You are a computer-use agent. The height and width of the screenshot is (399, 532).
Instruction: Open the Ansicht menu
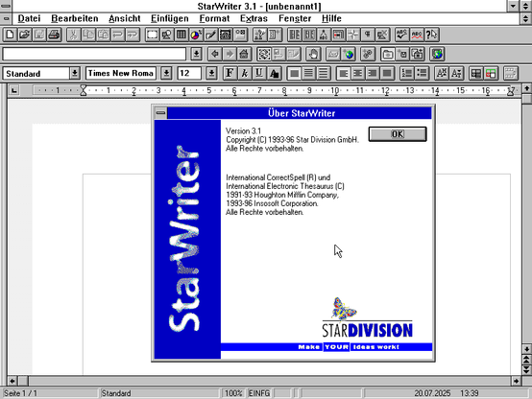(x=125, y=18)
